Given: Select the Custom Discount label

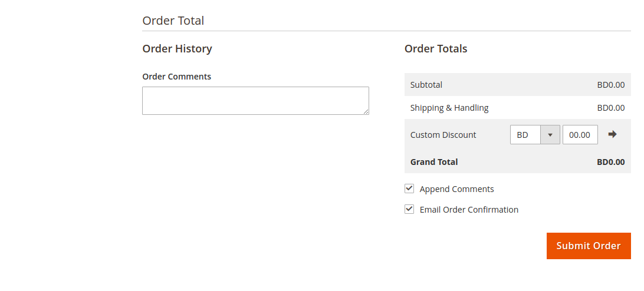Looking at the screenshot, I should (x=443, y=135).
